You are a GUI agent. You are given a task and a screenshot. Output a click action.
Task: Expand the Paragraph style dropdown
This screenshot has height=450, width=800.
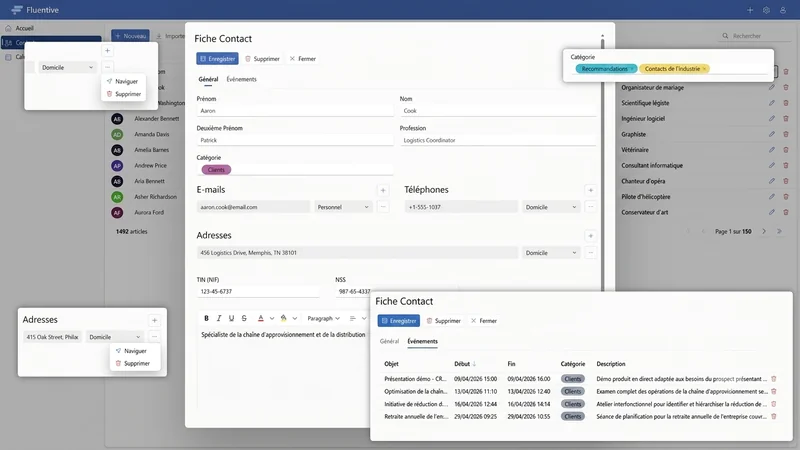pos(323,318)
